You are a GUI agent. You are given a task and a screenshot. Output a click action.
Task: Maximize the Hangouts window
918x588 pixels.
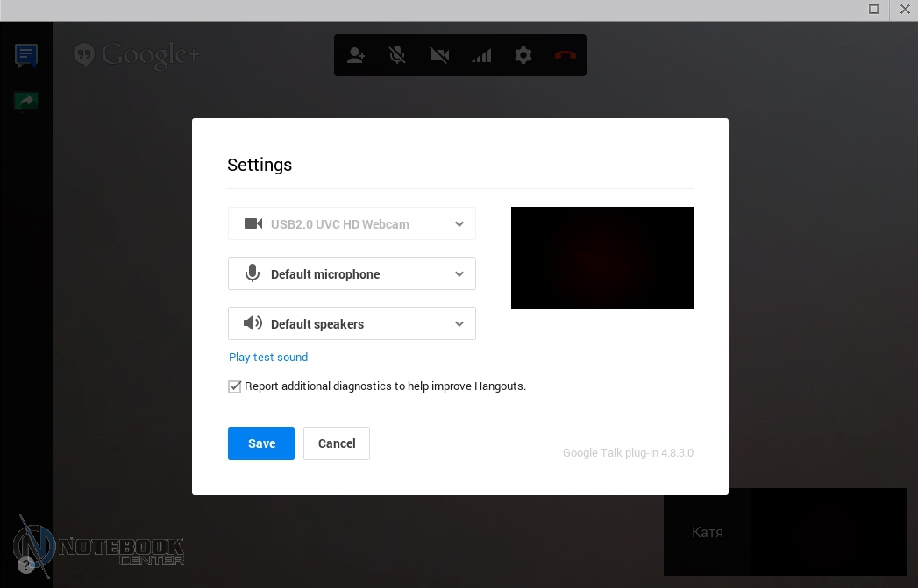tap(873, 10)
